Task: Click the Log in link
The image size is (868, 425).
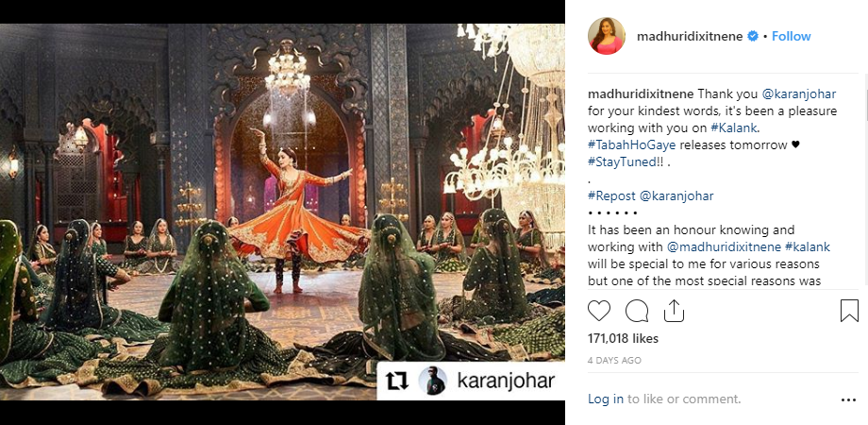Action: coord(606,399)
